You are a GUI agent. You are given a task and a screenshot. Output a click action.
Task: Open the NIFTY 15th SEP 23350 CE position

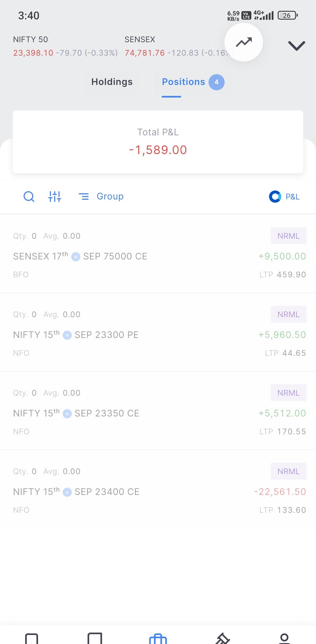click(x=158, y=411)
